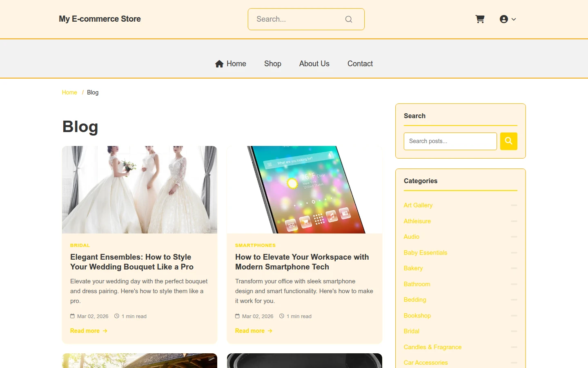Navigate to the Contact page
Screen dimensions: 588x368
[x=360, y=64]
